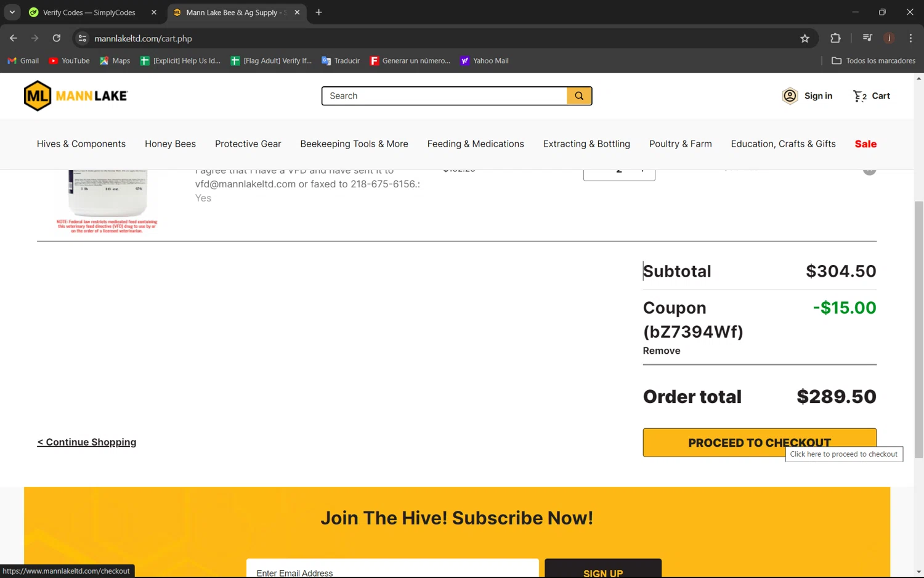The height and width of the screenshot is (578, 924).
Task: Open Poultry & Farm menu
Action: tap(681, 144)
